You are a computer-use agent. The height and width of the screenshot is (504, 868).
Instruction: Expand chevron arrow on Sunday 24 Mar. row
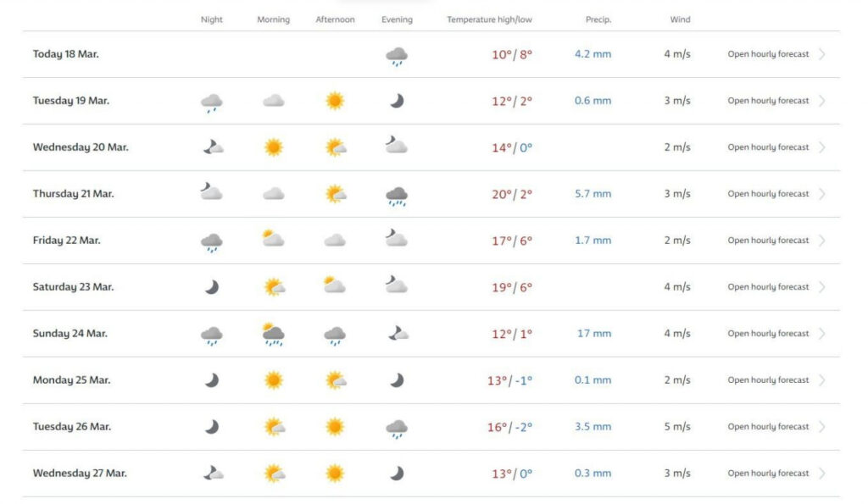point(822,334)
